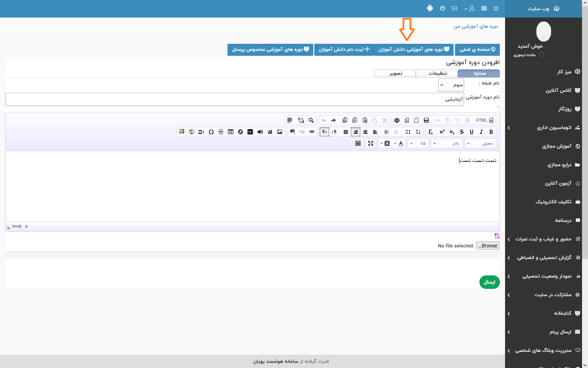Open the category dropdown showing سوم
588x368 pixels.
pos(451,85)
